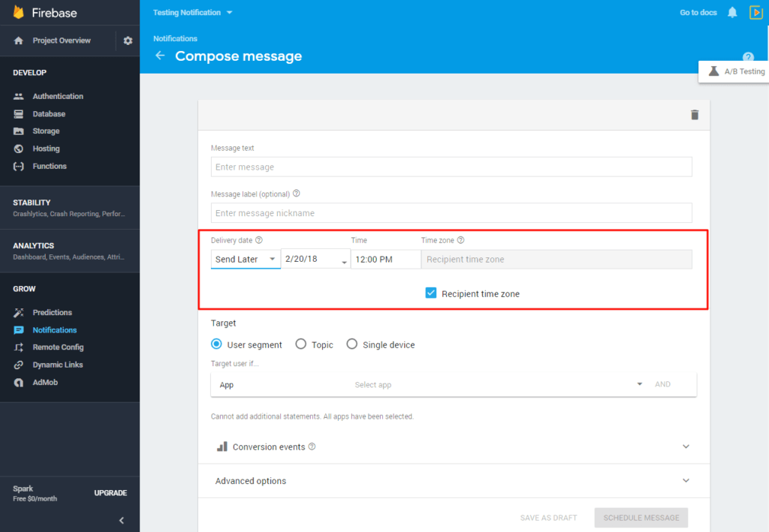Viewport: 769px width, 532px height.
Task: Click the Go to docs link
Action: [698, 13]
